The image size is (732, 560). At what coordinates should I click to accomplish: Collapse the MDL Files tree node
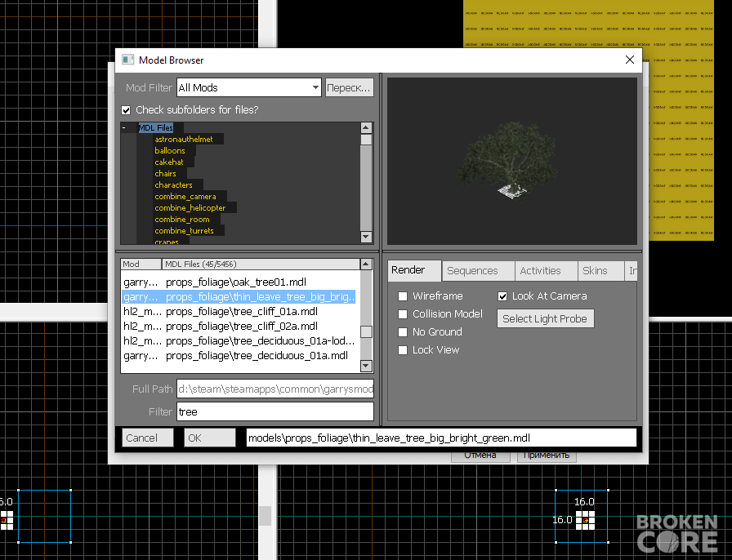click(123, 128)
